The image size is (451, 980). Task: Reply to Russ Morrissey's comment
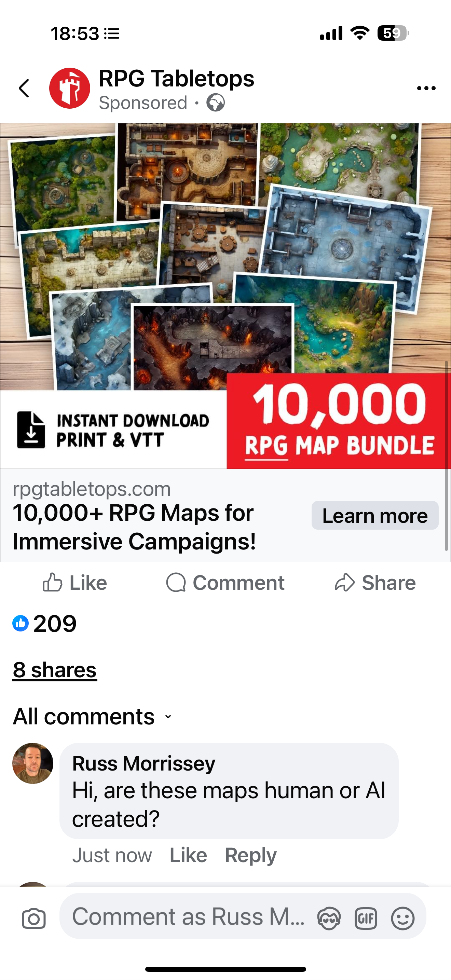tap(250, 855)
